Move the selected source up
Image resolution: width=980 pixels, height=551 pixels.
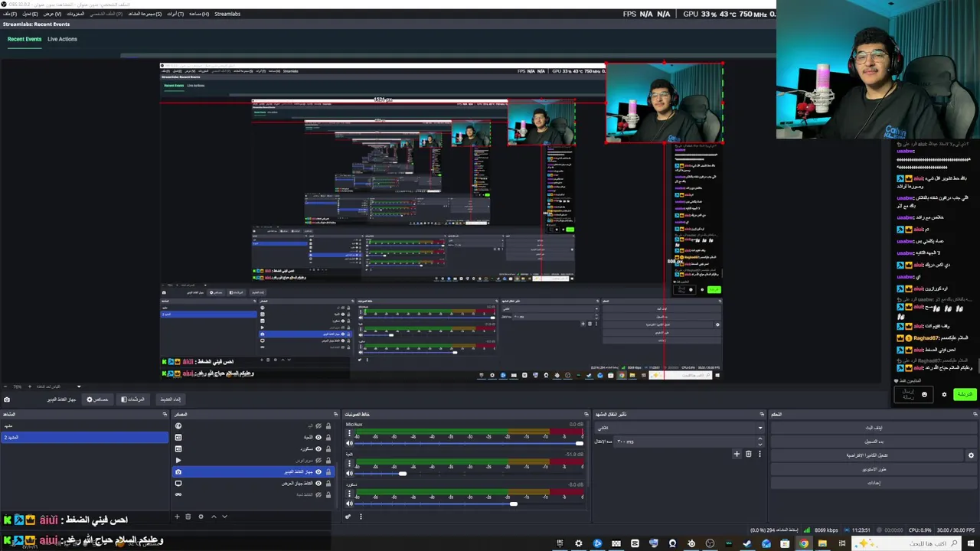coord(214,517)
